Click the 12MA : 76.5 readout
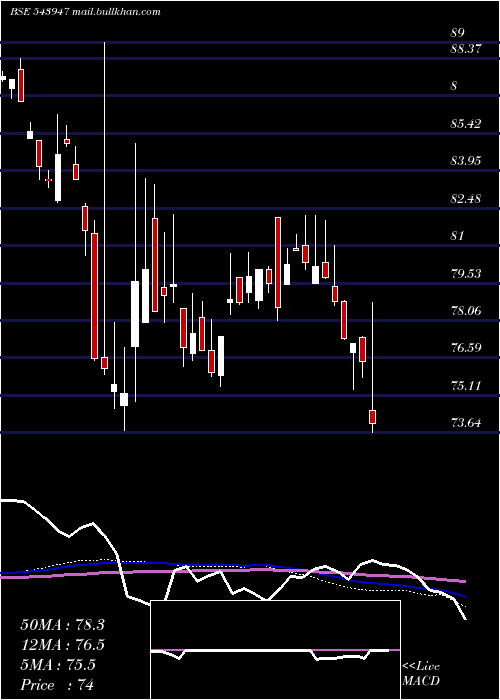 click(62, 645)
